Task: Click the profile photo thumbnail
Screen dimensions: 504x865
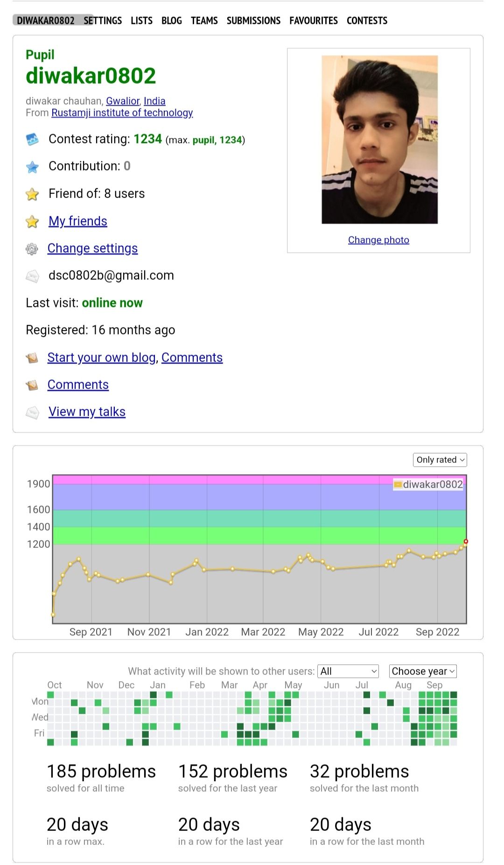Action: click(x=379, y=140)
